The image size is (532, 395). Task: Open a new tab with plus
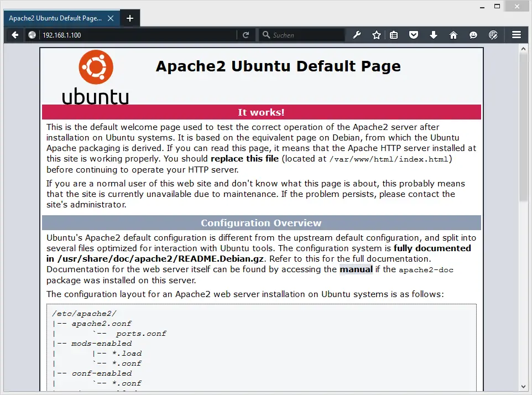[129, 18]
